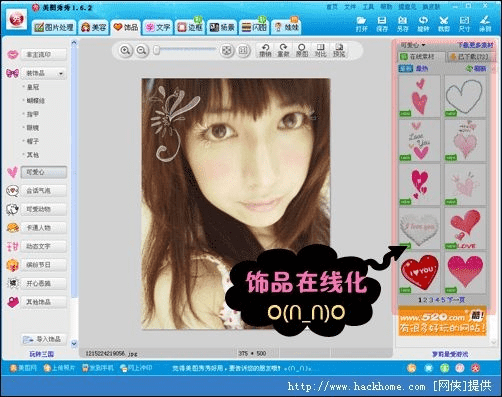Open the 工具 menu in title bar
This screenshot has height=397, width=502.
pyautogui.click(x=368, y=7)
